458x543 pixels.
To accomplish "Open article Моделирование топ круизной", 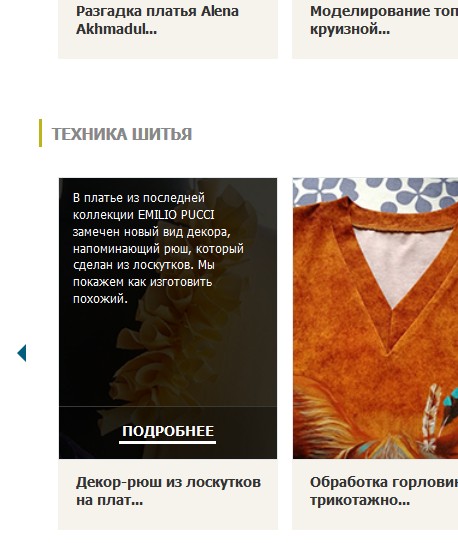I will (384, 20).
